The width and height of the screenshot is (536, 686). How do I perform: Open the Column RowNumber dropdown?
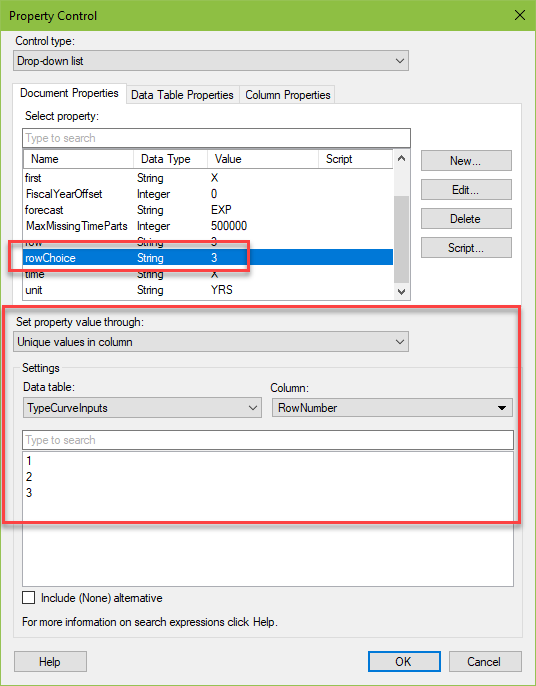(392, 408)
